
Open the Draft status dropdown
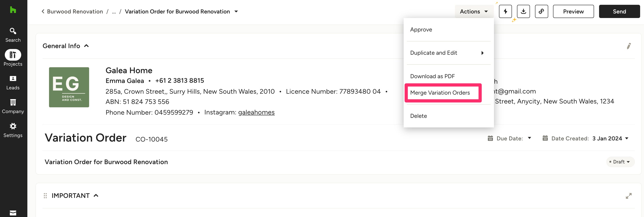point(620,162)
